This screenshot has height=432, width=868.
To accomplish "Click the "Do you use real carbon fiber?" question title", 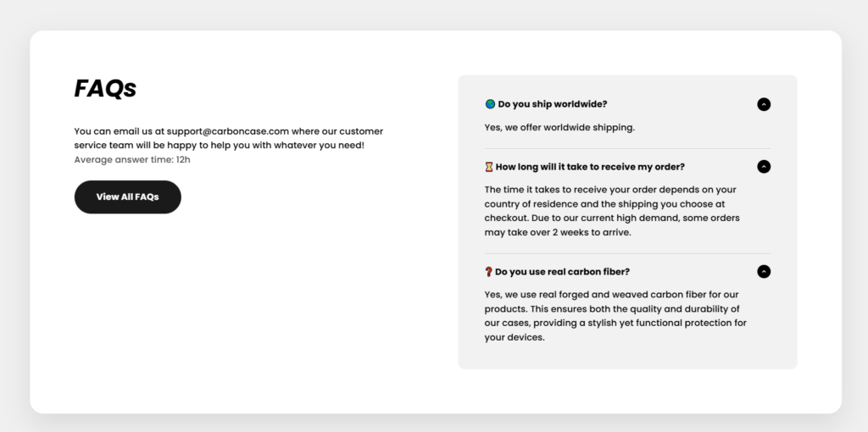I will [562, 272].
